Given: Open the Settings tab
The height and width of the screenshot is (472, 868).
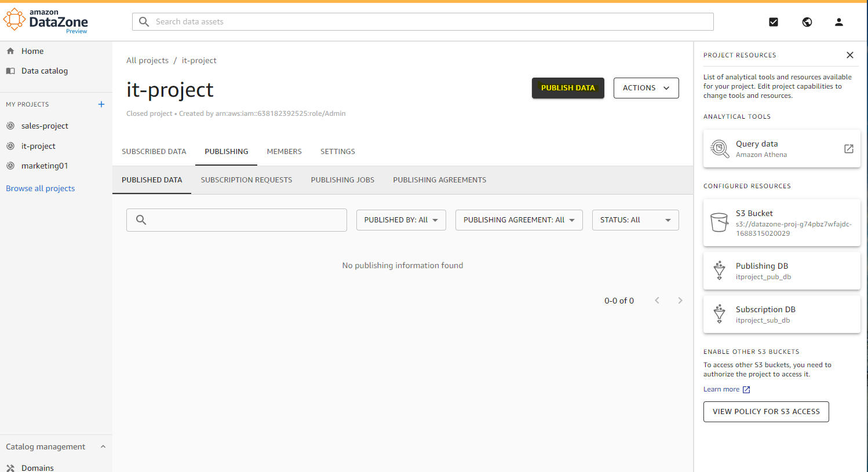Looking at the screenshot, I should pyautogui.click(x=338, y=152).
